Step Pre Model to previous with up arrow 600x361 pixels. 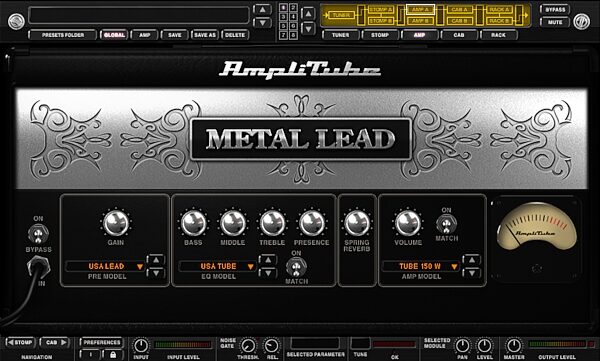tap(156, 260)
